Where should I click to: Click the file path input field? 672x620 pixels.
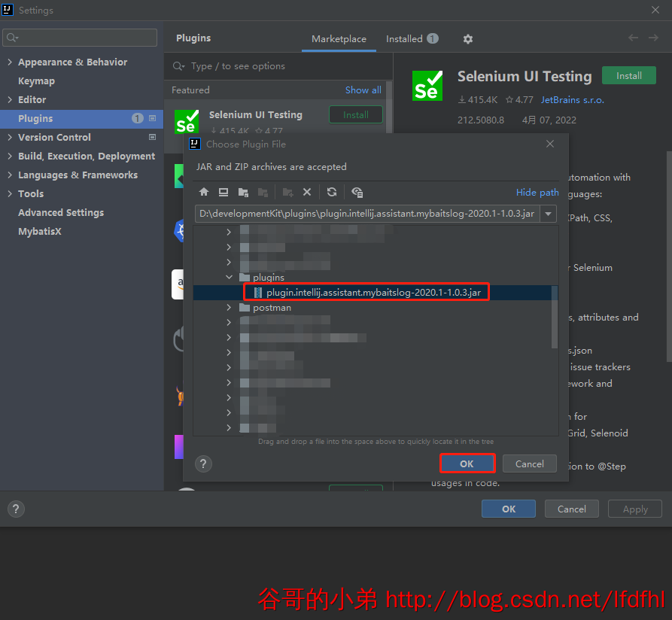coord(368,214)
